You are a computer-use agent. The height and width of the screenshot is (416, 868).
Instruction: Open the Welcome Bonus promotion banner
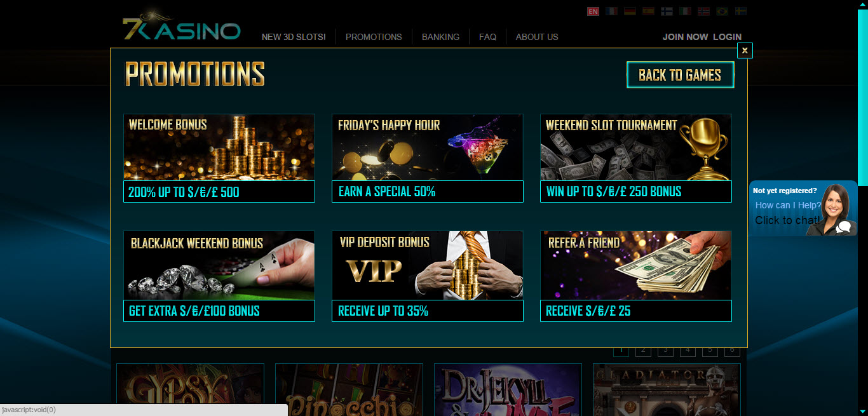pyautogui.click(x=219, y=158)
